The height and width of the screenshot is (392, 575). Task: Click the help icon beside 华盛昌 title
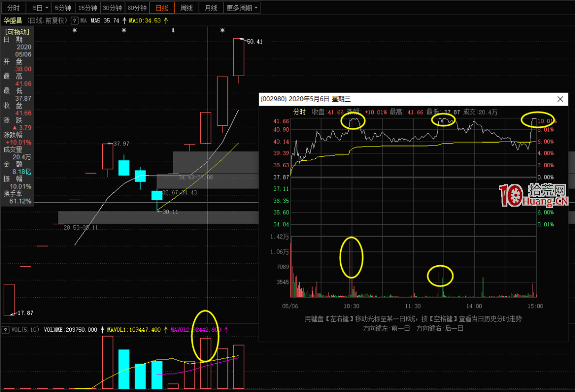click(x=75, y=21)
